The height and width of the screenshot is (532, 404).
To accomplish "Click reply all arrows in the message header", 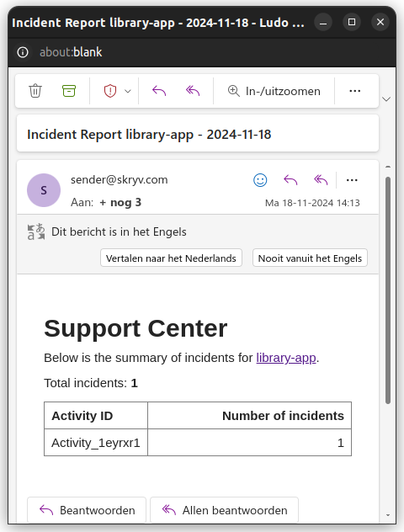I will [321, 180].
